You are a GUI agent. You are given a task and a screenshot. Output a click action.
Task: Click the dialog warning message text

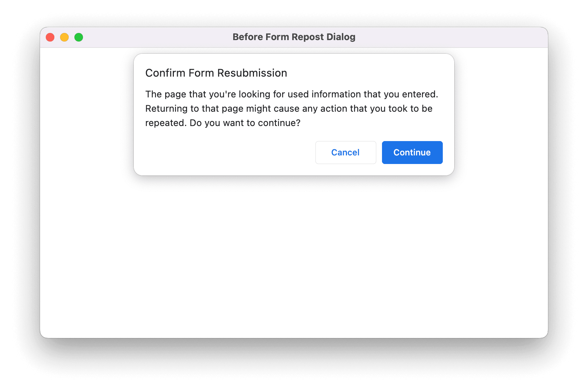[291, 108]
